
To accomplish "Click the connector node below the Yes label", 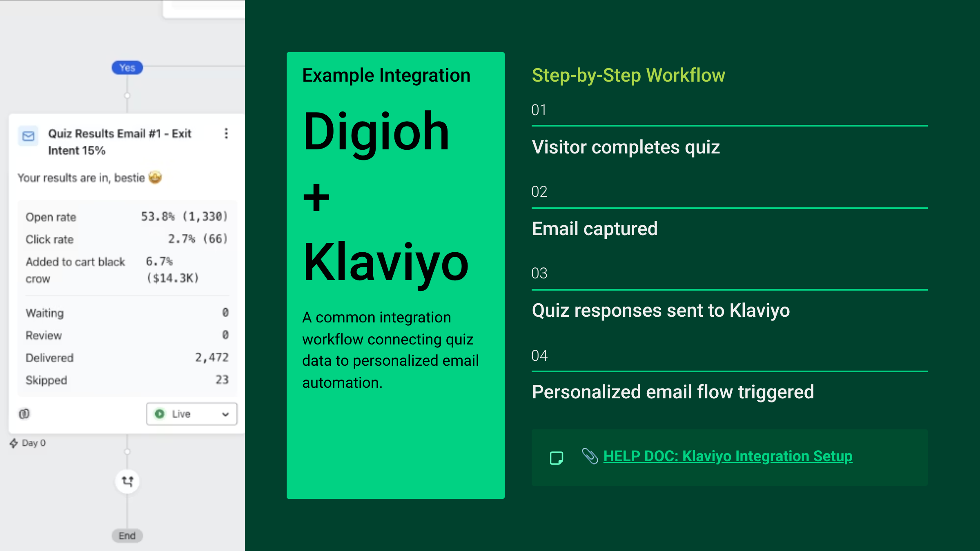I will click(127, 96).
